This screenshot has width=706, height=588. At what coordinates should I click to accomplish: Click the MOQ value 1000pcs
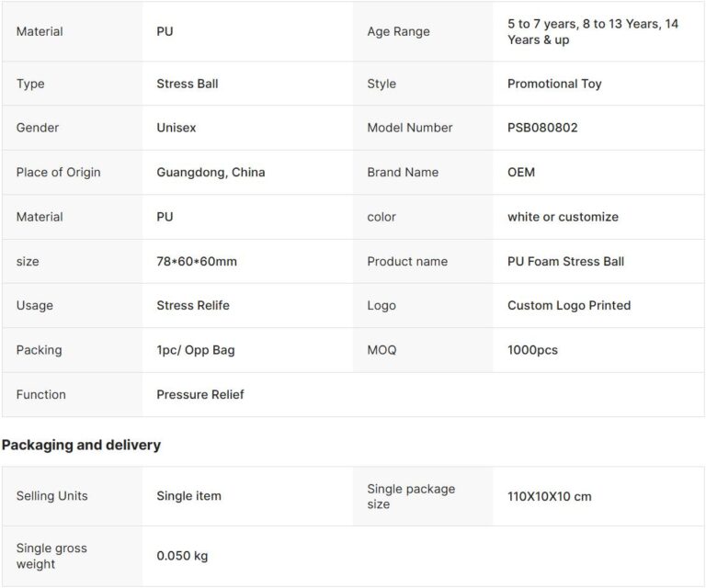tap(532, 350)
